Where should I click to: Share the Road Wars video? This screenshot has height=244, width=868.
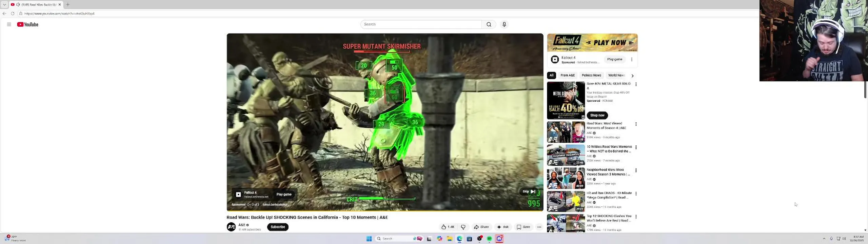(x=481, y=227)
